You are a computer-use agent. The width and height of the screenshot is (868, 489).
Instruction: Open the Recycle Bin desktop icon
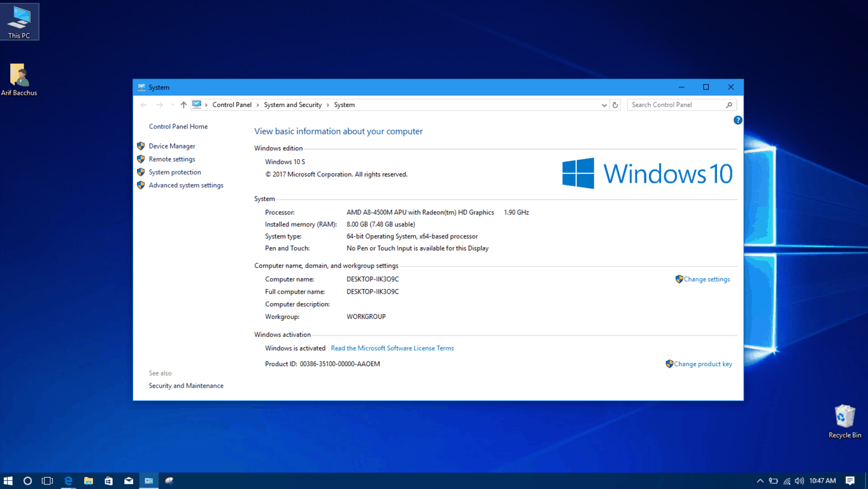(844, 422)
